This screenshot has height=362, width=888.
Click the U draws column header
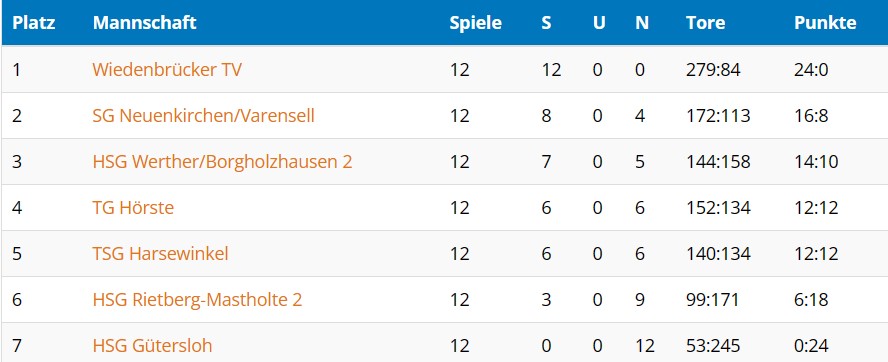(x=599, y=23)
